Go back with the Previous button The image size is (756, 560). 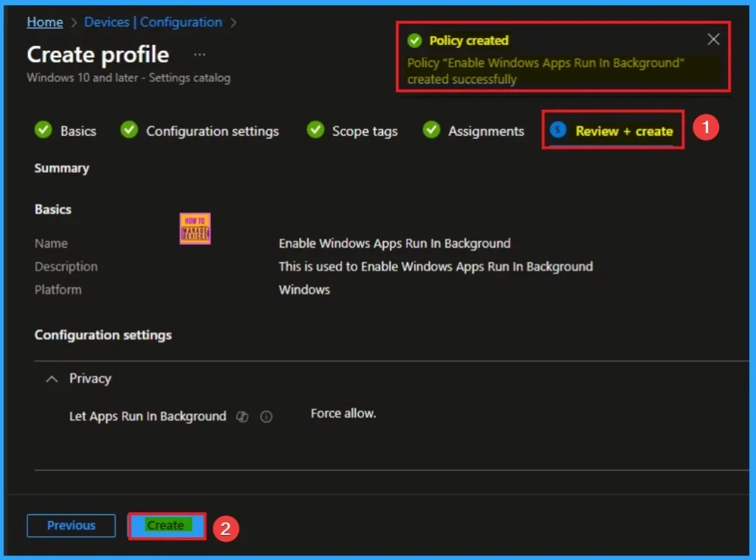point(71,525)
